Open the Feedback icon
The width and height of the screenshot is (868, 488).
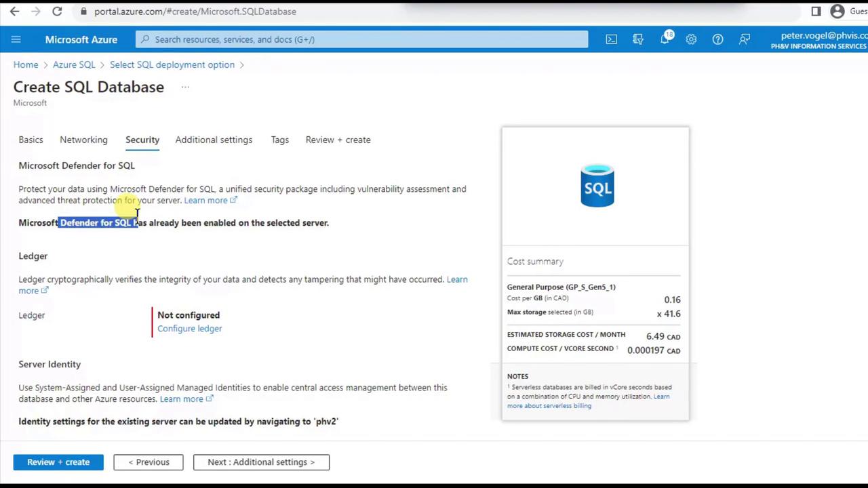click(x=745, y=39)
